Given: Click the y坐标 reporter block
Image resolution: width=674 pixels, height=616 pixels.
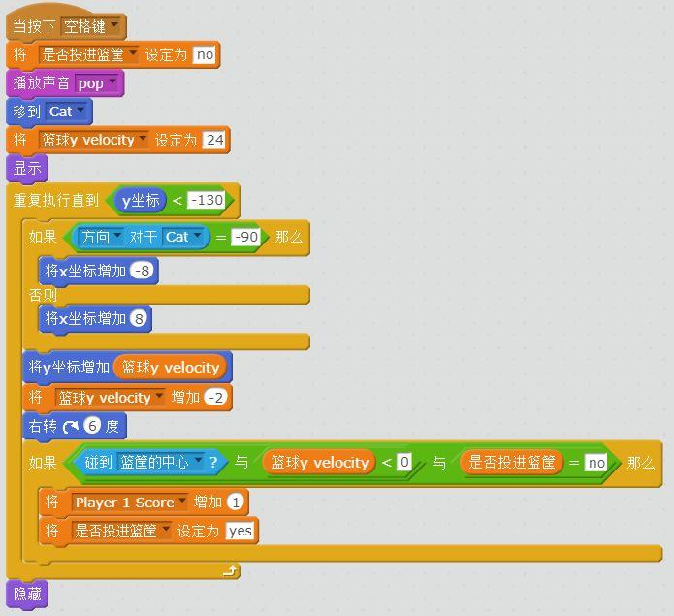Looking at the screenshot, I should 141,200.
